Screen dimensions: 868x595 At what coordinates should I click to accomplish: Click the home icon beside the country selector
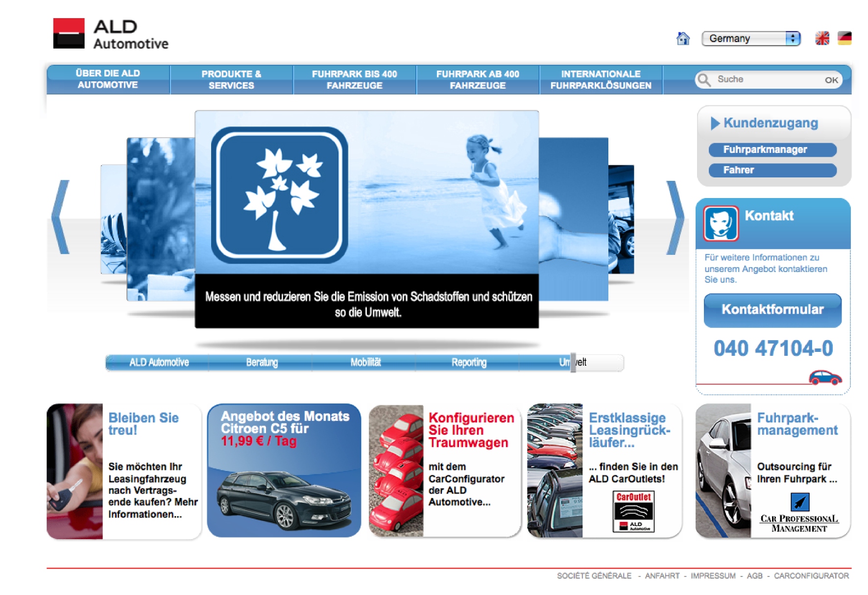point(683,38)
